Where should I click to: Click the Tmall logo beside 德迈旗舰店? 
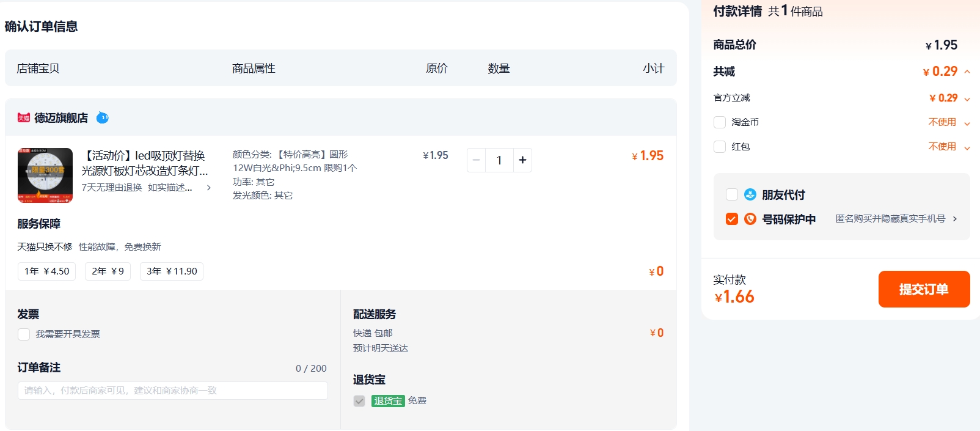tap(24, 117)
